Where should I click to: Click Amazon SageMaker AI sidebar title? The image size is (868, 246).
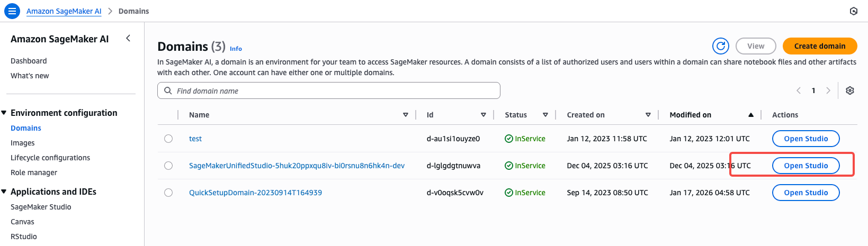click(60, 39)
